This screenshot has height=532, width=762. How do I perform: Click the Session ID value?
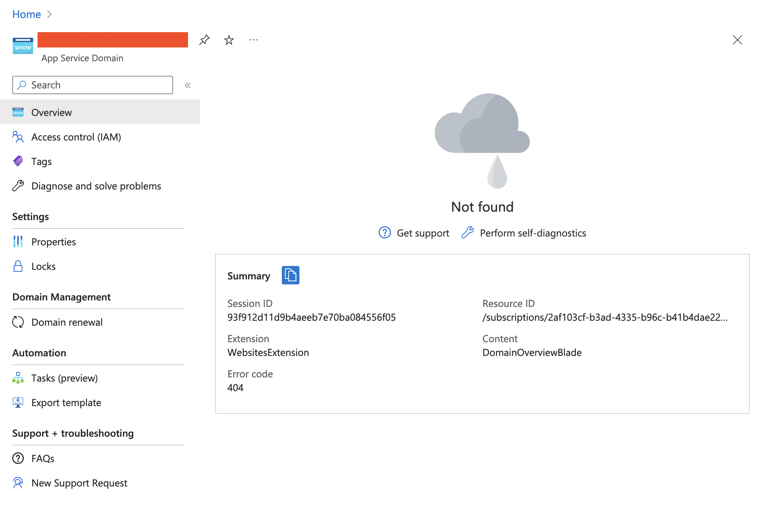311,317
